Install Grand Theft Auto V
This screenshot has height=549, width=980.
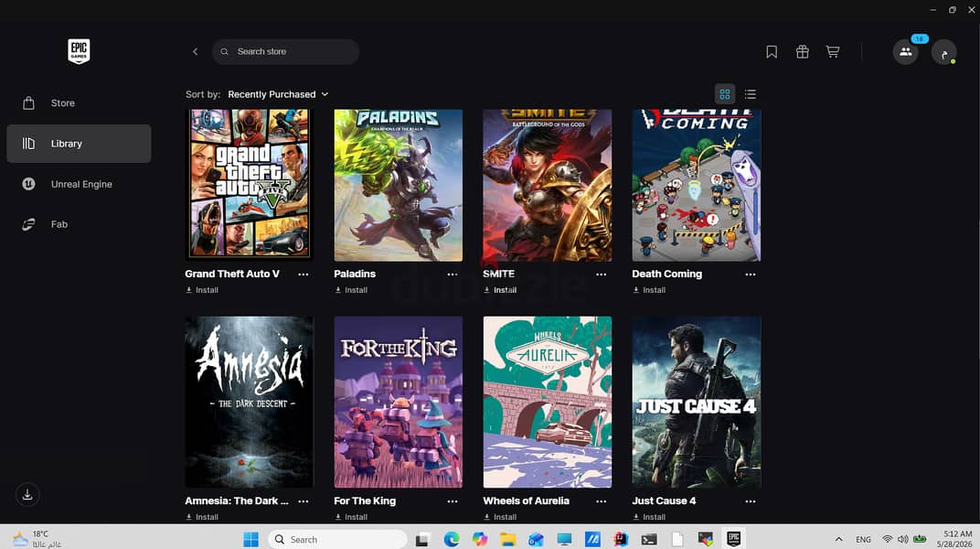[x=202, y=290]
